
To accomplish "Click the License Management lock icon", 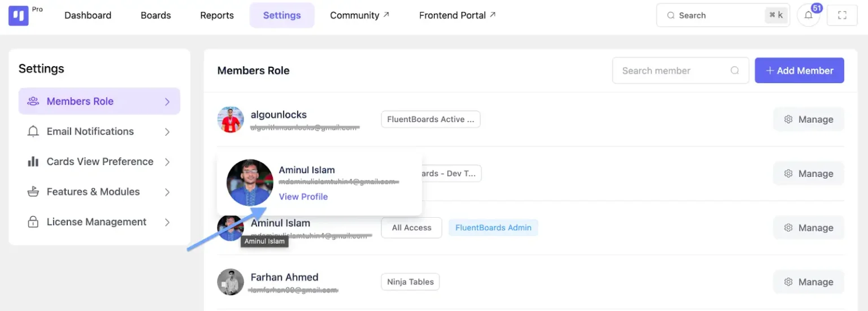I will tap(33, 222).
